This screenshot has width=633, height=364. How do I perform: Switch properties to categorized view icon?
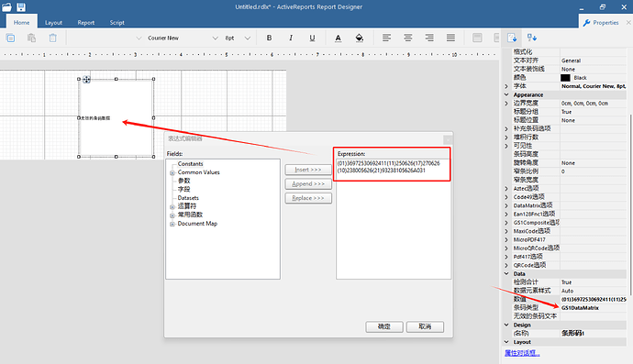pos(512,38)
